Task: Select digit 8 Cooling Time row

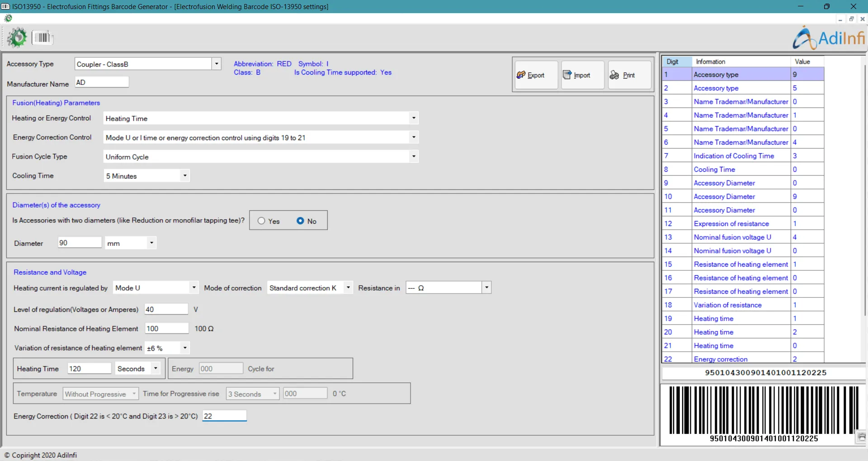Action: 743,169
